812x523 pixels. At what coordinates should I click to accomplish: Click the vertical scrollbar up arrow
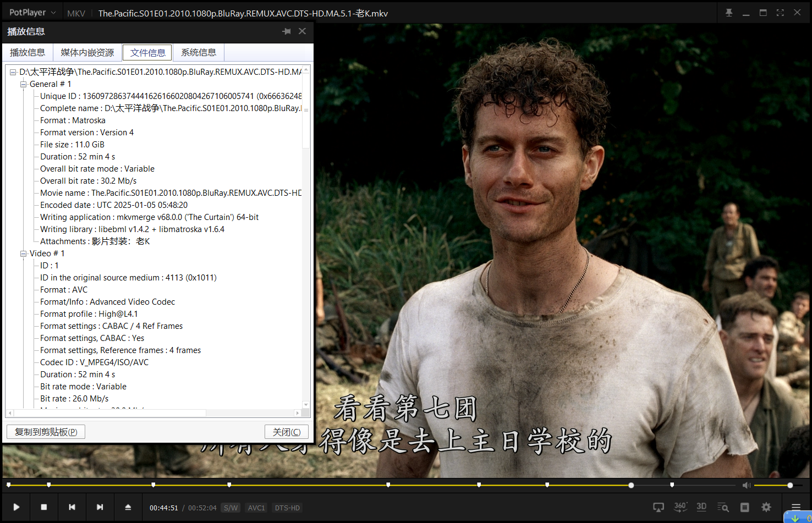pyautogui.click(x=306, y=69)
